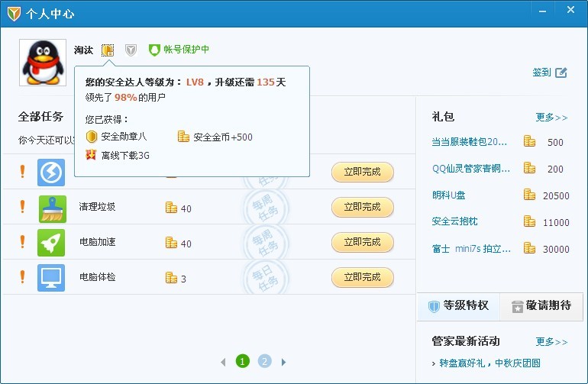The image size is (588, 384).
Task: Open 更多>> next to 管家最新活动
Action: point(551,341)
